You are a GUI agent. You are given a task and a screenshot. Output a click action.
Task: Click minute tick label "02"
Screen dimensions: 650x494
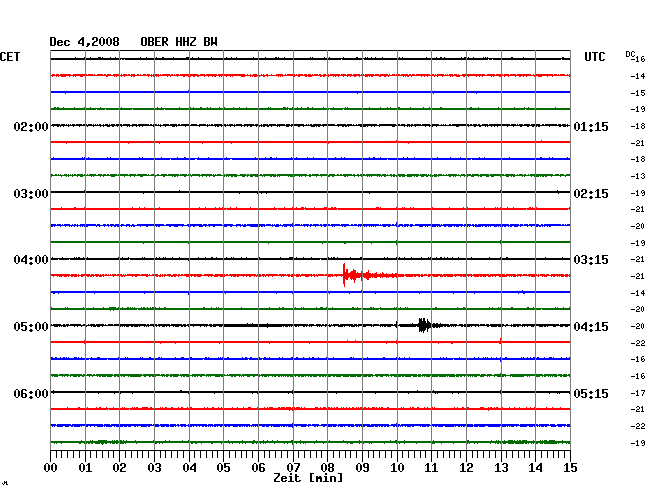click(119, 468)
